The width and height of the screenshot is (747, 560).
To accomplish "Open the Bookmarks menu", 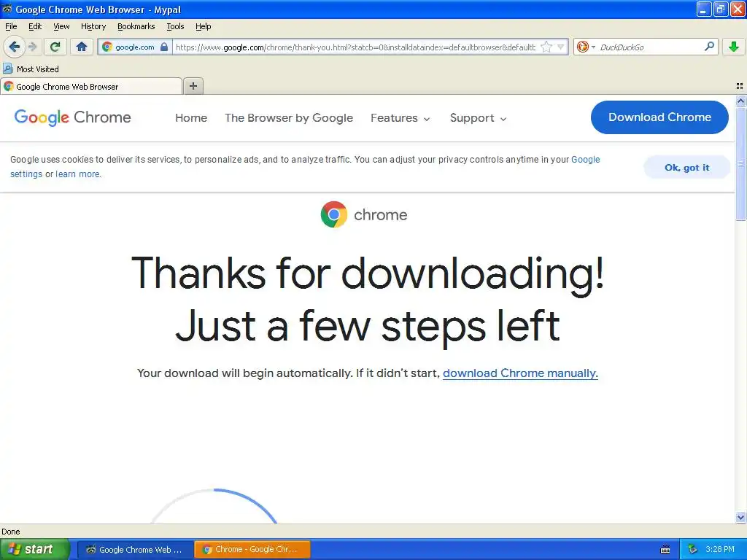I will [136, 26].
